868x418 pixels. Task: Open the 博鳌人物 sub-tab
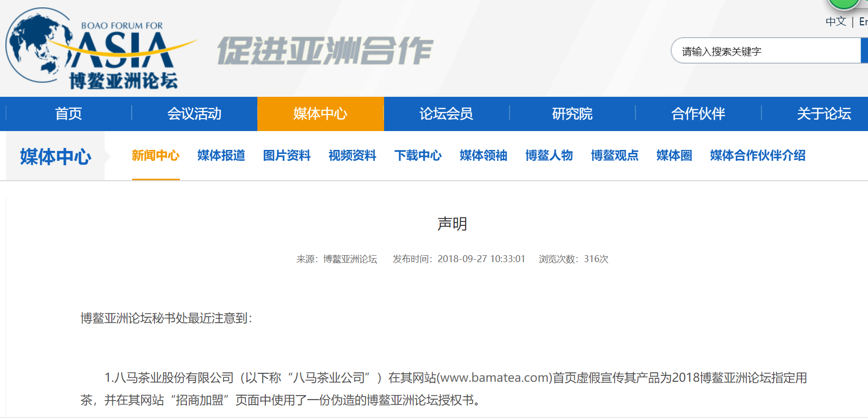549,155
